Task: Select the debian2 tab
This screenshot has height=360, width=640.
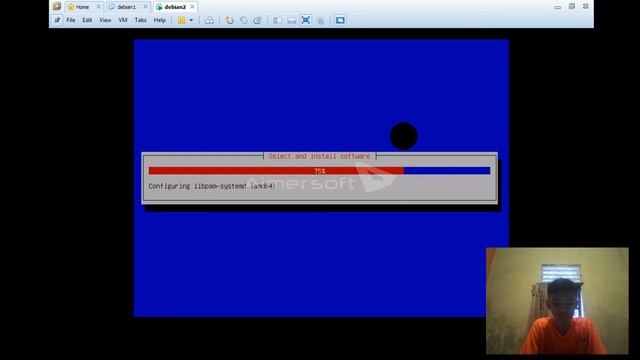Action: coord(175,7)
